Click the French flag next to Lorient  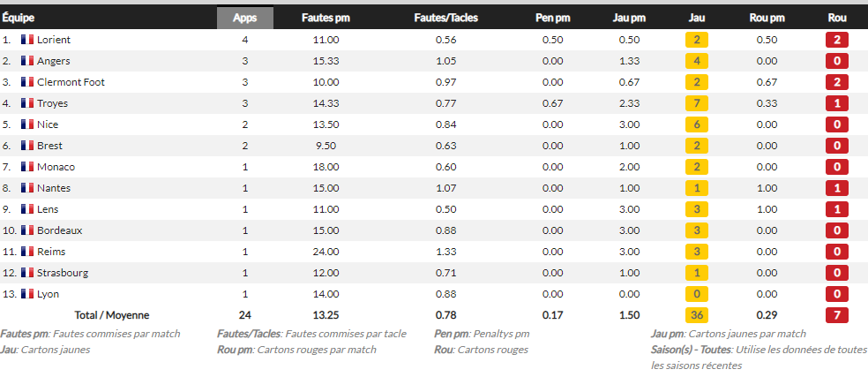27,40
